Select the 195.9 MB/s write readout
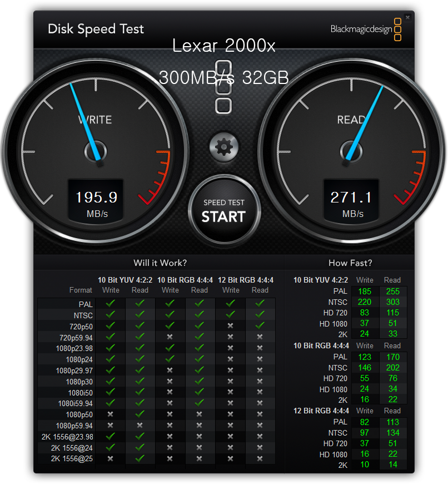448x484 pixels. point(96,198)
